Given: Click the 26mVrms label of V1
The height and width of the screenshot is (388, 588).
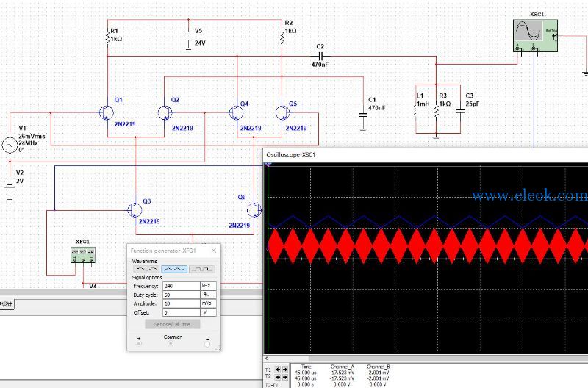Looking at the screenshot, I should pos(32,136).
